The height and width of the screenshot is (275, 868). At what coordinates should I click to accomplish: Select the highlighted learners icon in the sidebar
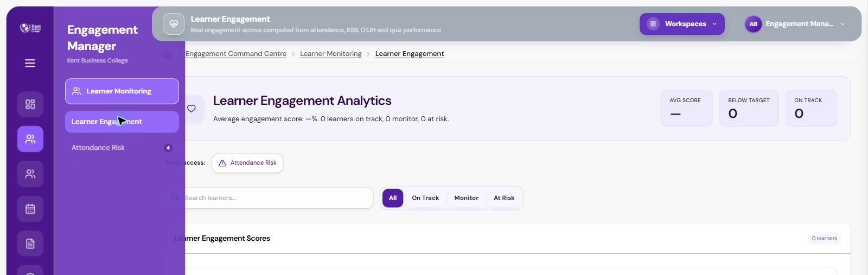(30, 139)
